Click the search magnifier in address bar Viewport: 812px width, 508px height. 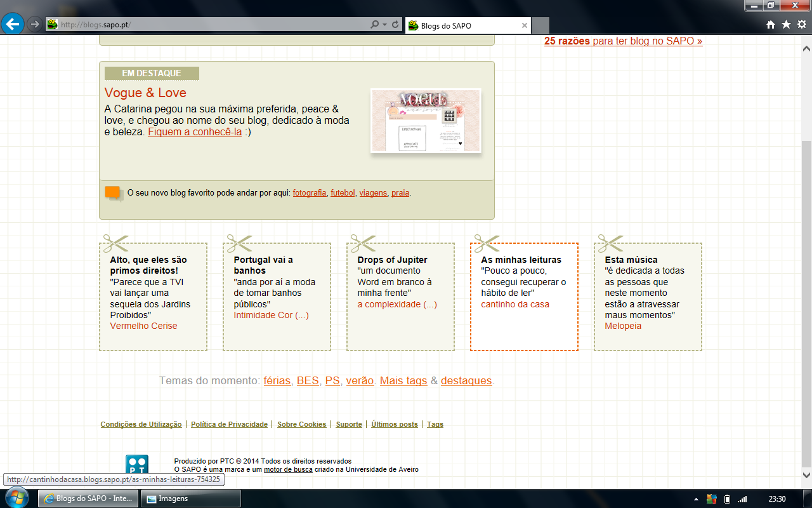375,25
